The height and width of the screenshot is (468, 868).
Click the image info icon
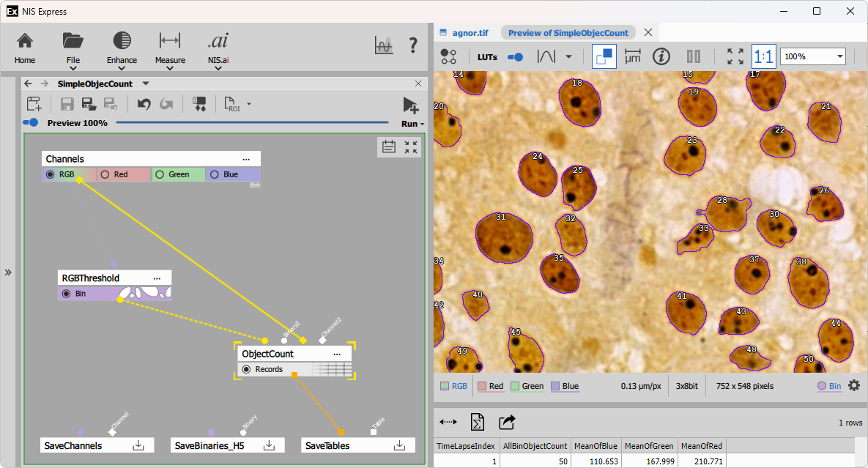tap(661, 56)
